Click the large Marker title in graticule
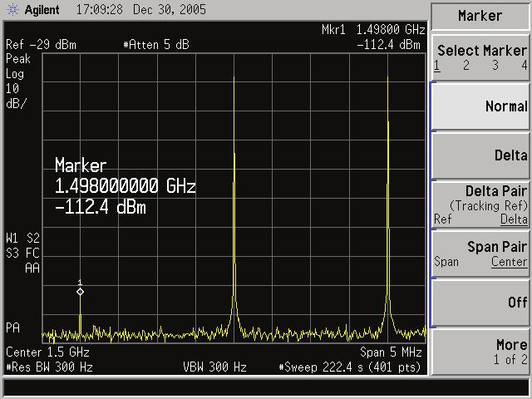Viewport: 532px width, 399px height. tap(81, 165)
